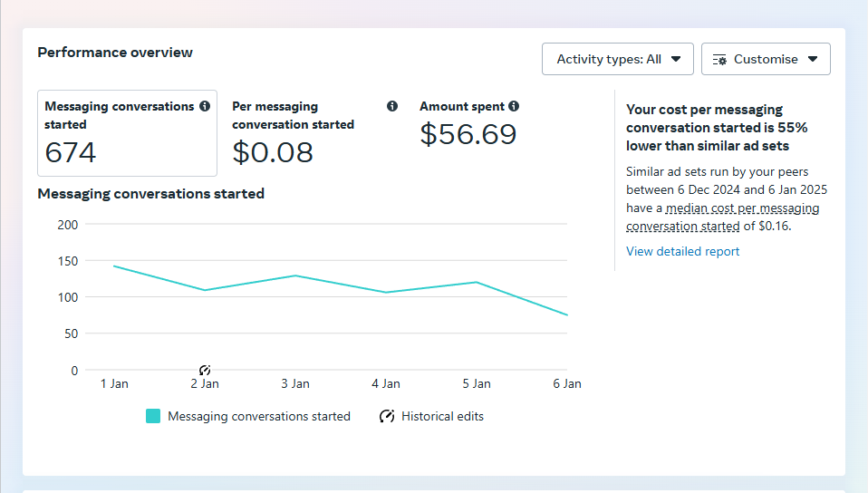Open the Amount spent info icon
The height and width of the screenshot is (493, 868).
pos(514,106)
